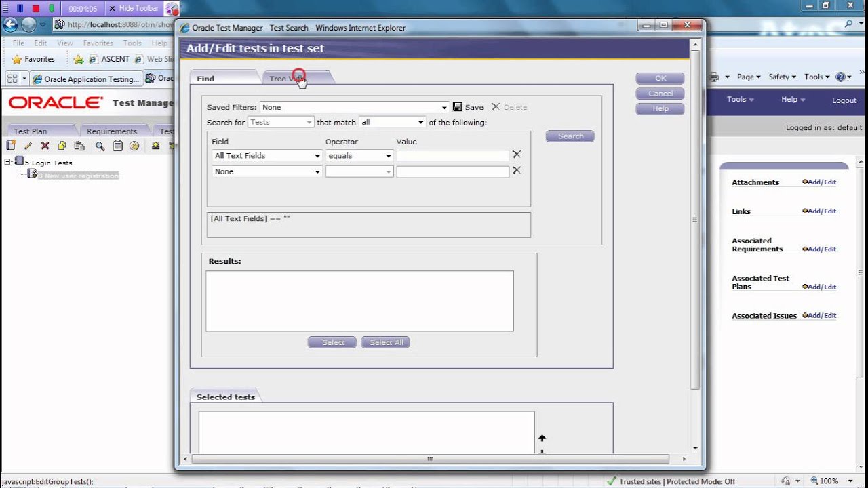Select New user registration tree item

click(x=78, y=176)
